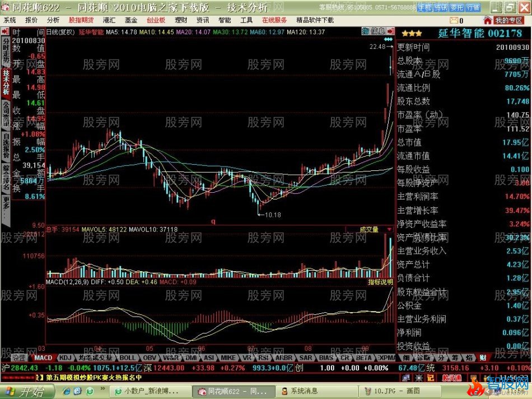Click the three-star rating icon
The image size is (532, 399).
coord(412,34)
